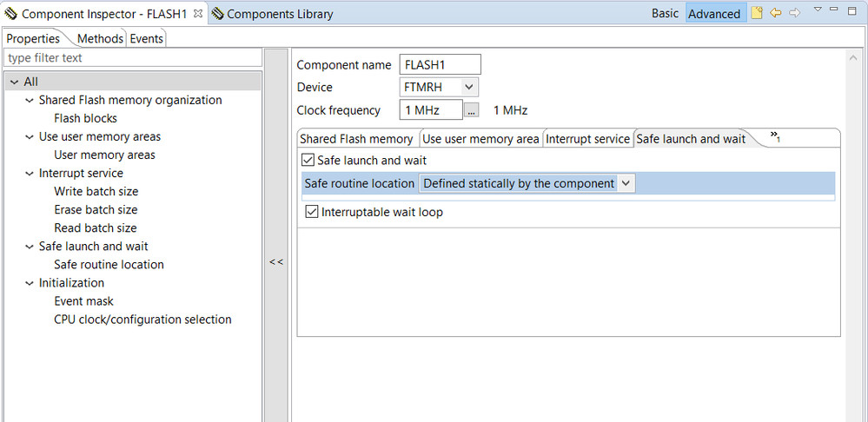Toggle Interruptable wait loop checkbox
Viewport: 868px width, 422px height.
click(x=312, y=212)
